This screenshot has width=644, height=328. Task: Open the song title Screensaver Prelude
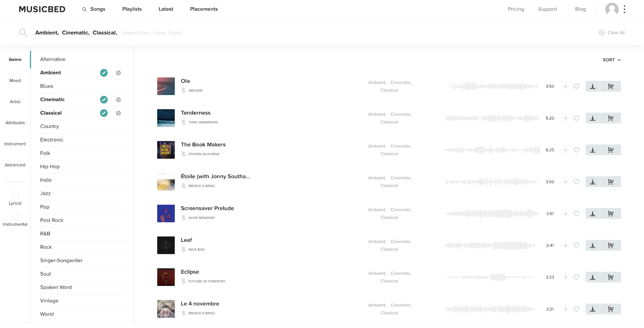tap(207, 208)
